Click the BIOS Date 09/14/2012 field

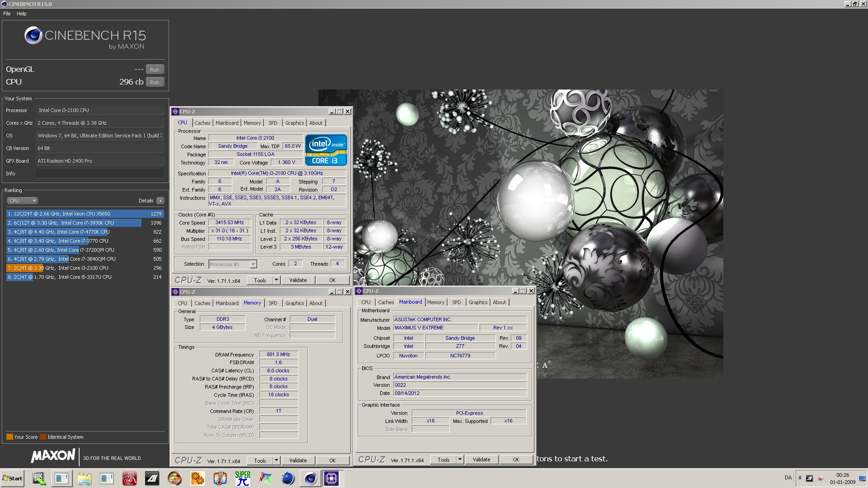(460, 394)
